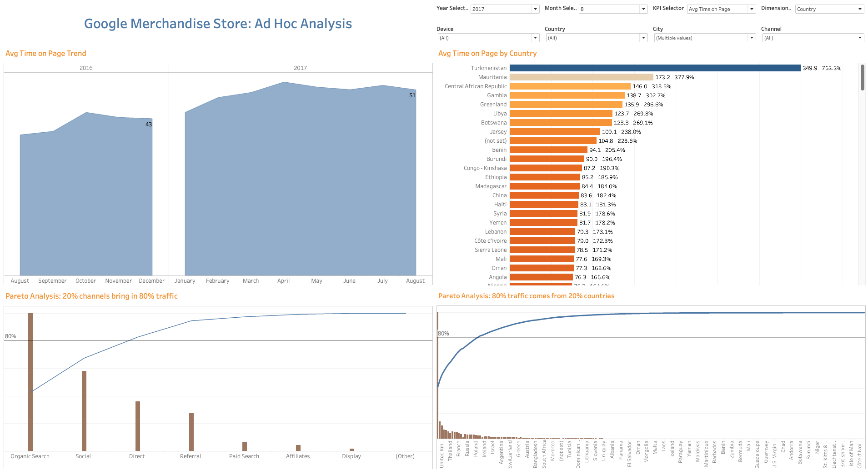Click the Greenland country label
This screenshot has height=475, width=868.
coord(493,105)
